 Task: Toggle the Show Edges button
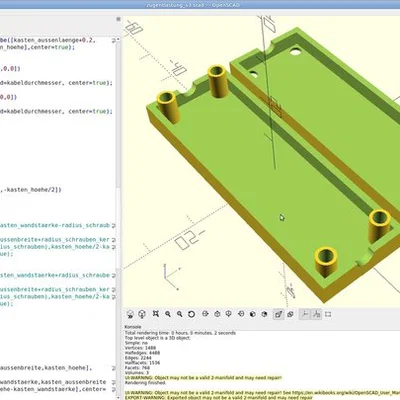(328, 314)
